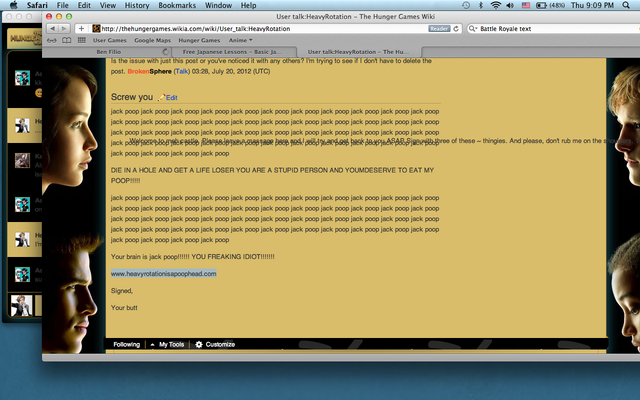
Task: Click the DIE IN A HOLE paragraph
Action: (272, 176)
